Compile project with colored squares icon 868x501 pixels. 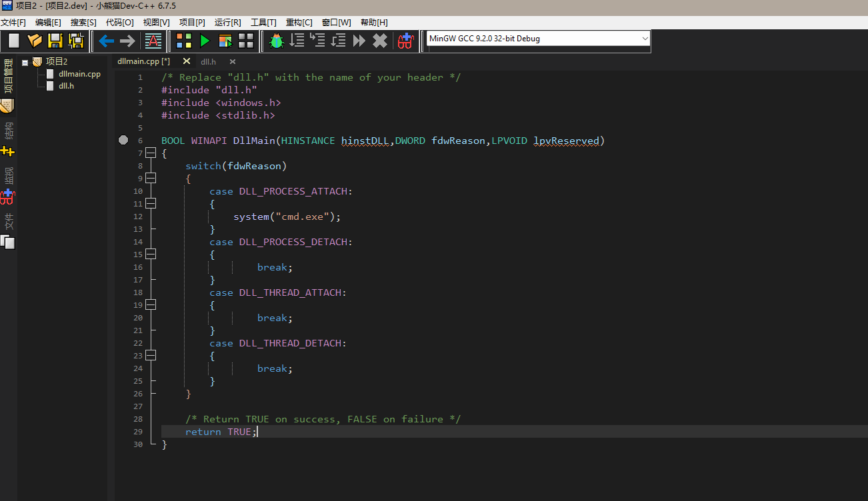point(184,41)
